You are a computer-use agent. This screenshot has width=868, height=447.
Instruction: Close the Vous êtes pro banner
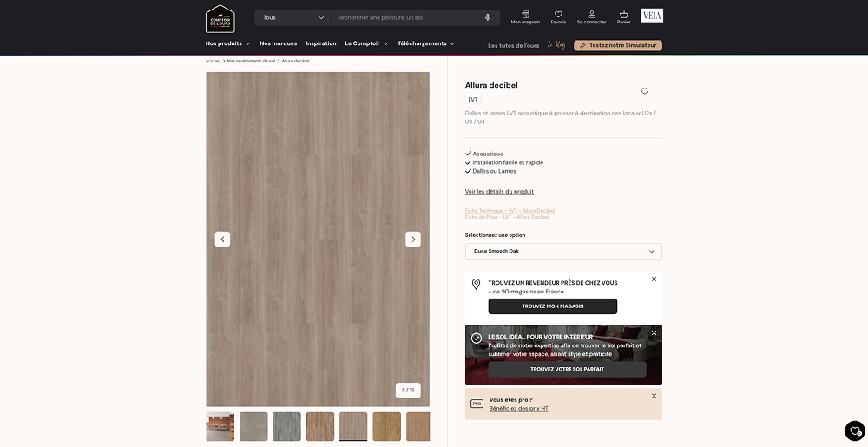[x=654, y=396]
